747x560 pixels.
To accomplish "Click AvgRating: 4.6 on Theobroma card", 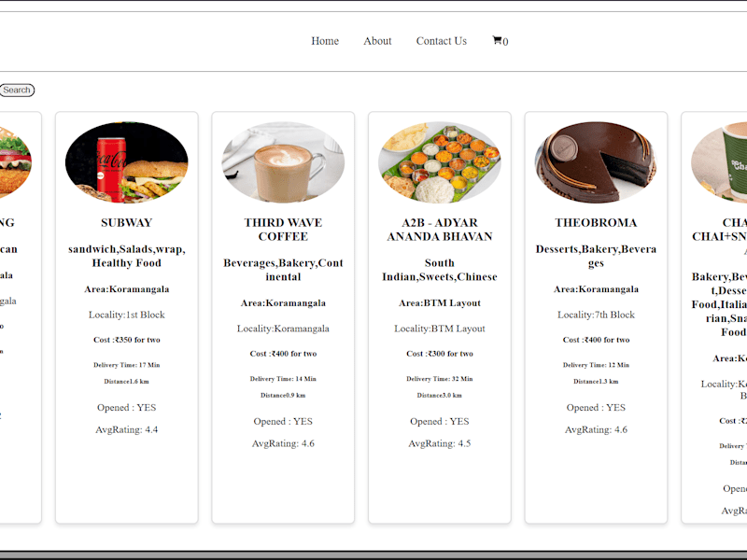I will [x=596, y=429].
